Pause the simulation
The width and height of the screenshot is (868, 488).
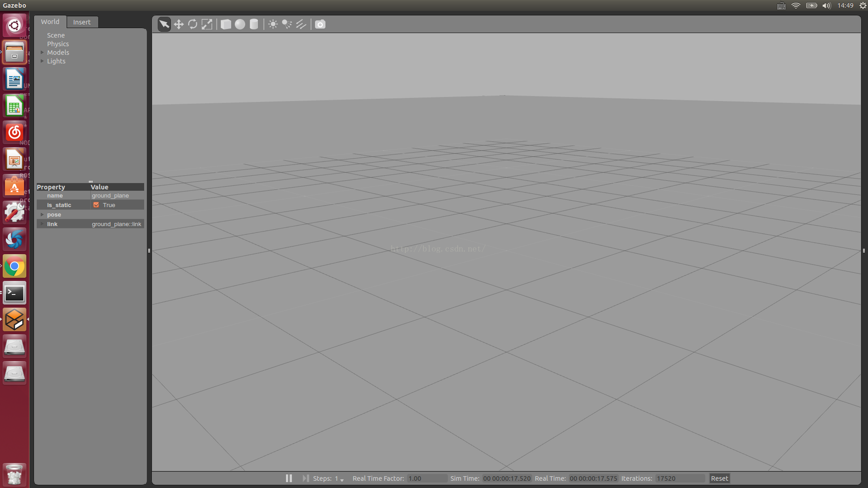pyautogui.click(x=289, y=478)
